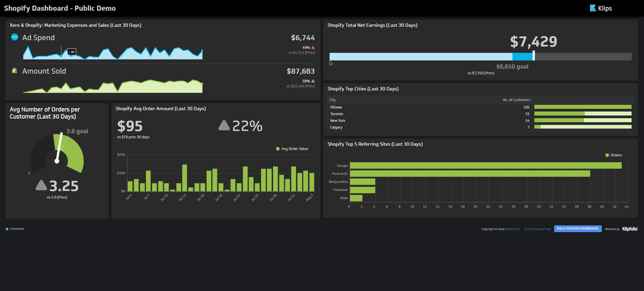Screen dimensions: 644x291
Task: Click the Xero icon beside Ad Spend
Action: tap(14, 37)
